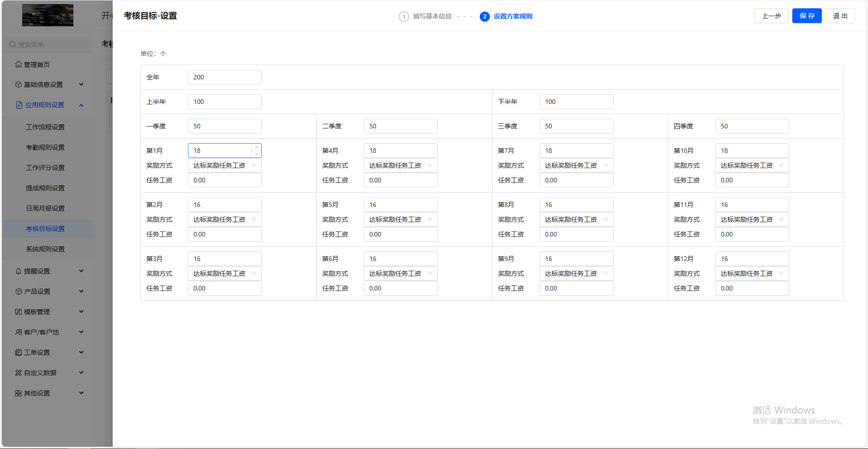
Task: Open 第11月 奖励方式 dropdown
Action: [752, 219]
